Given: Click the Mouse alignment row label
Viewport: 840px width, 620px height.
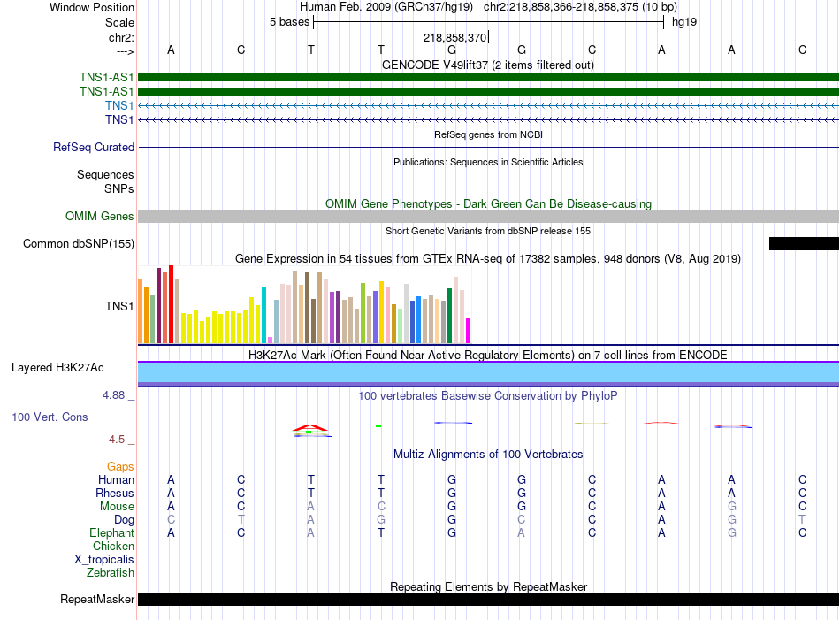Looking at the screenshot, I should (117, 507).
